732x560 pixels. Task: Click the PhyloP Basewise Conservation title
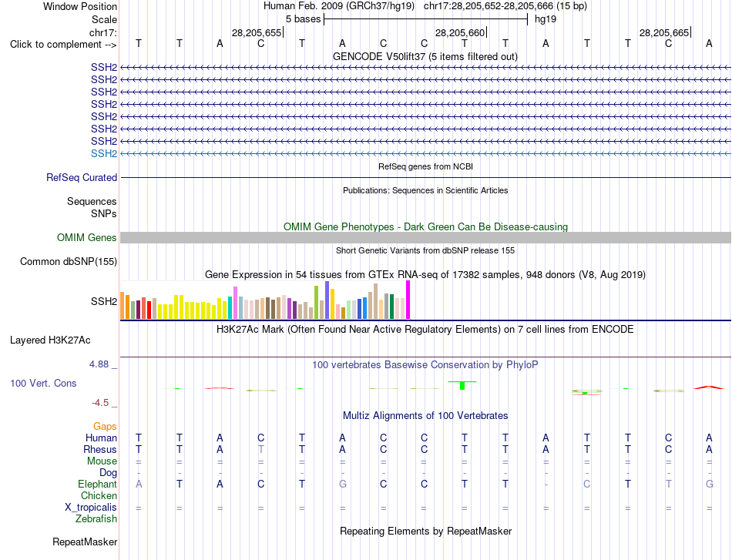pos(425,365)
